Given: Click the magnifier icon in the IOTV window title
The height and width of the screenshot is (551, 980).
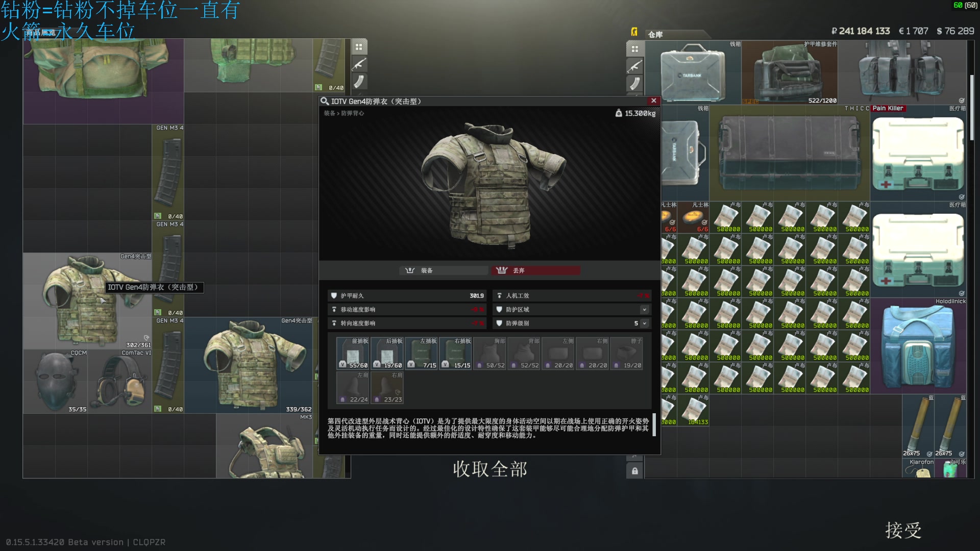Looking at the screenshot, I should point(325,101).
